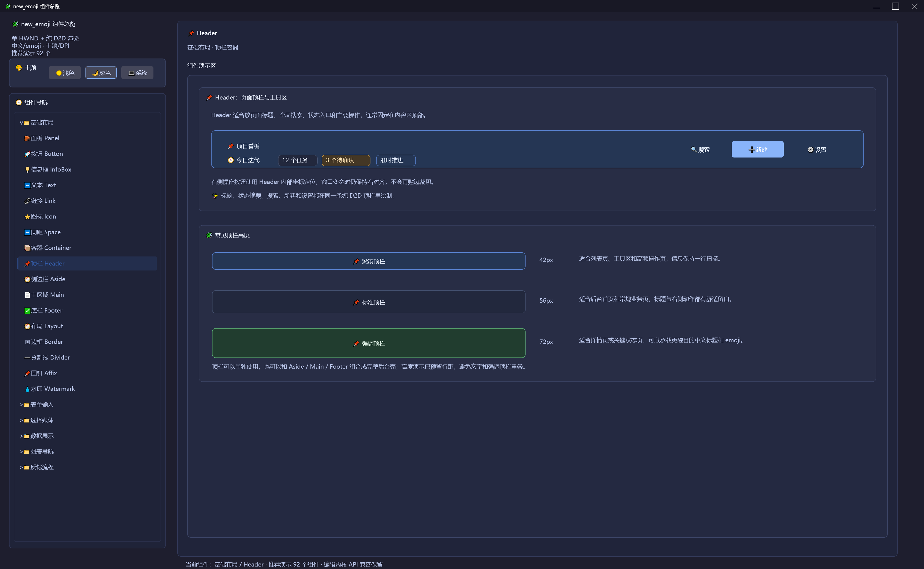This screenshot has height=569, width=924.
Task: Click the status bar text 当前组件
Action: tap(284, 565)
